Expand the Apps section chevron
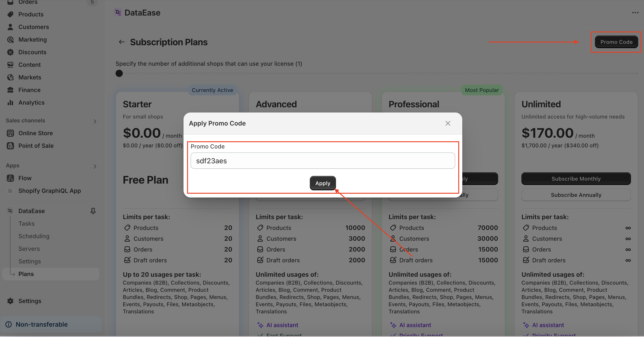644x337 pixels. coord(95,166)
